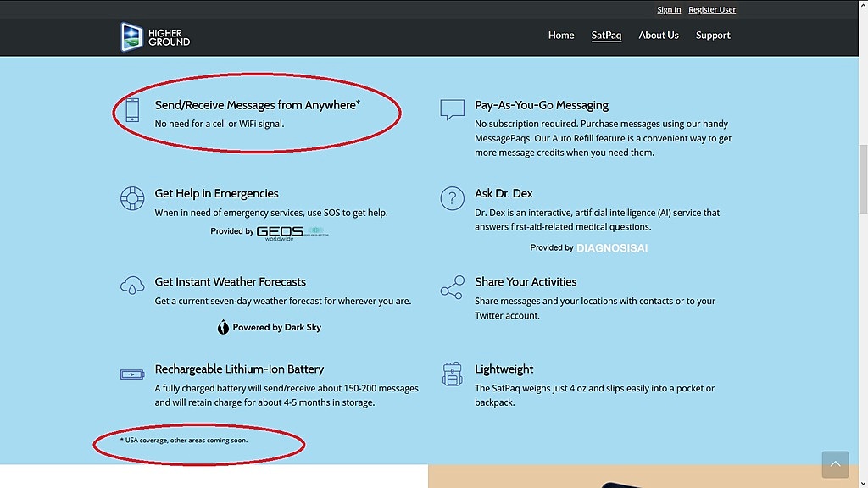868x488 pixels.
Task: Click the speech bubble Pay-As-You-Go icon
Action: 453,109
